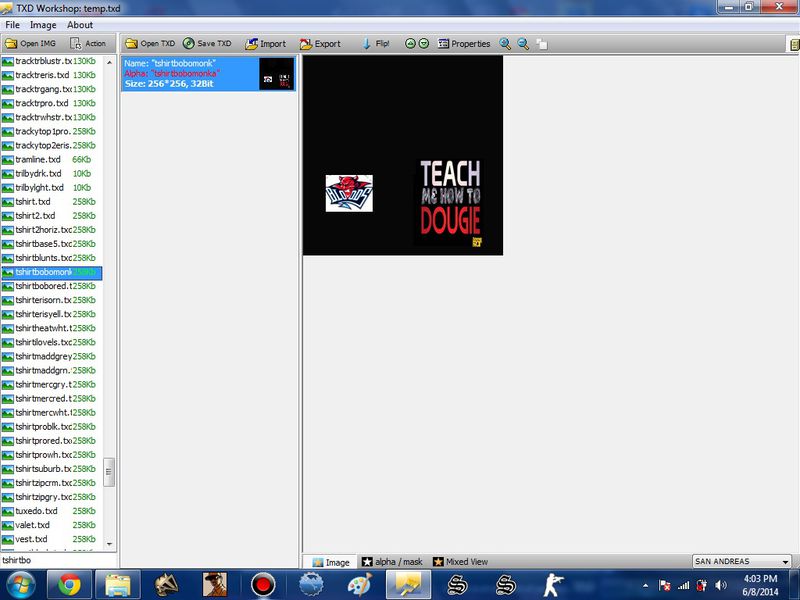Image resolution: width=800 pixels, height=600 pixels.
Task: Open the About menu
Action: (80, 24)
